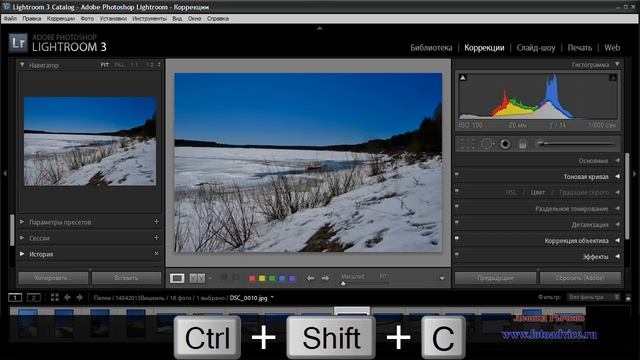Select the Spot Removal tool
Screen dimensions: 640x360
[x=487, y=144]
